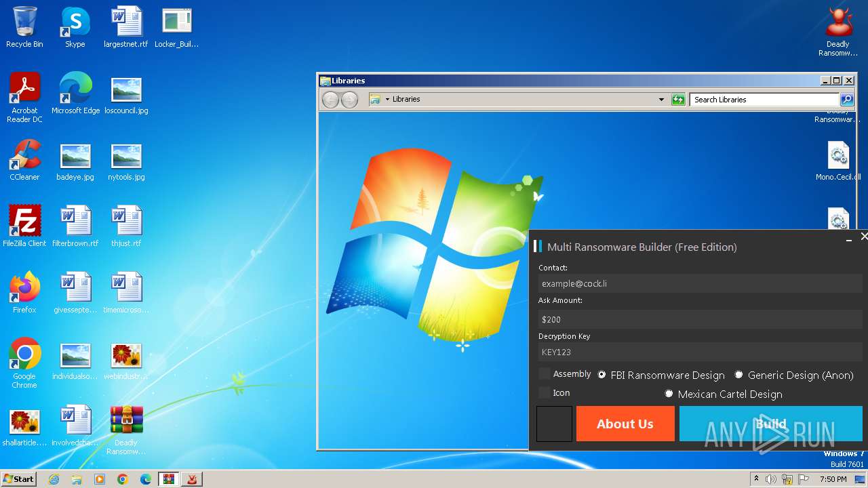Open the Recycle Bin desktop icon
Viewport: 868px width, 488px height.
(24, 27)
